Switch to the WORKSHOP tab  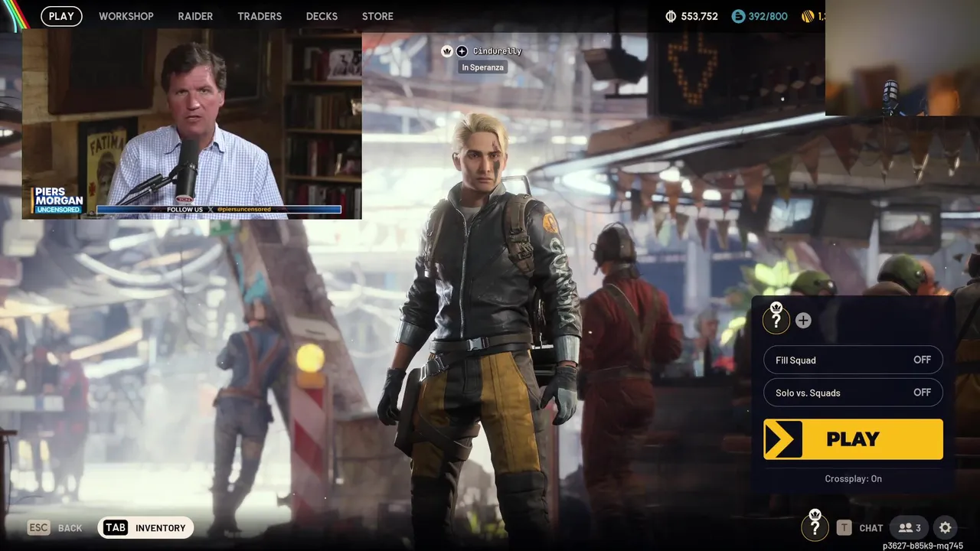126,16
